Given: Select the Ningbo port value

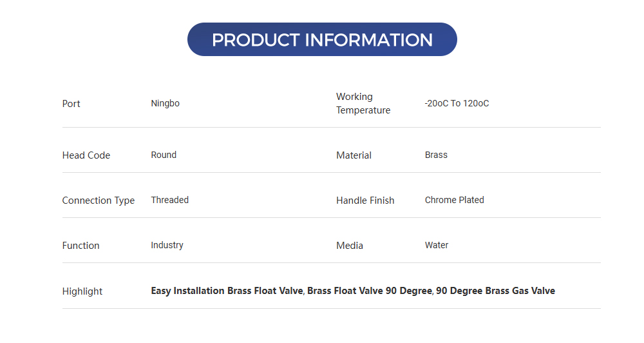Looking at the screenshot, I should 165,103.
